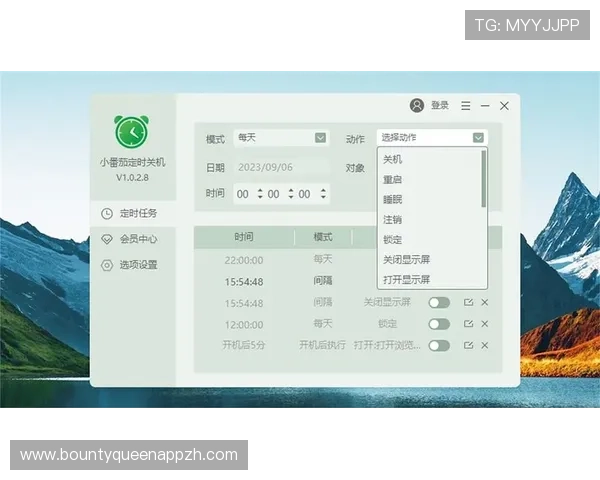Open the hamburger menu icon
The height and width of the screenshot is (480, 600).
pyautogui.click(x=465, y=106)
